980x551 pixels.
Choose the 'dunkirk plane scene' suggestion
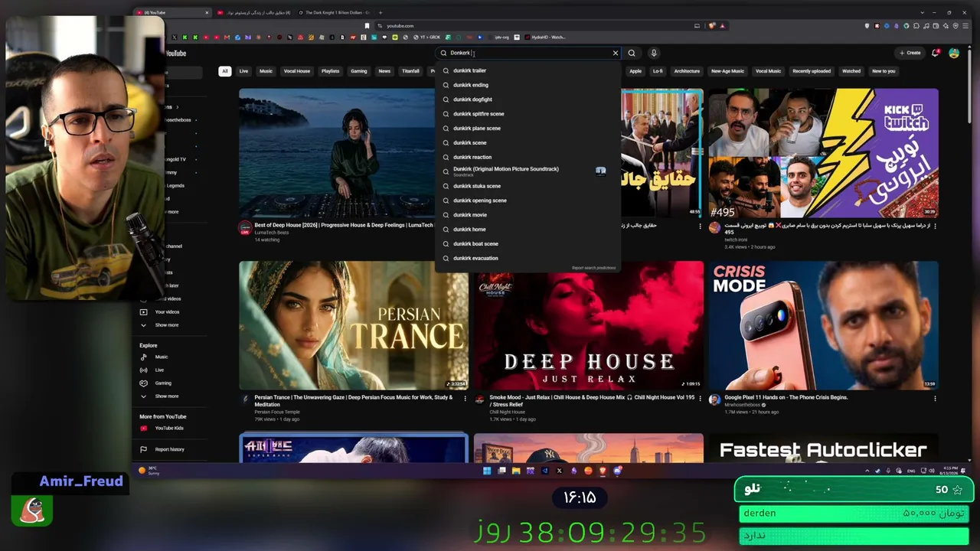coord(528,129)
